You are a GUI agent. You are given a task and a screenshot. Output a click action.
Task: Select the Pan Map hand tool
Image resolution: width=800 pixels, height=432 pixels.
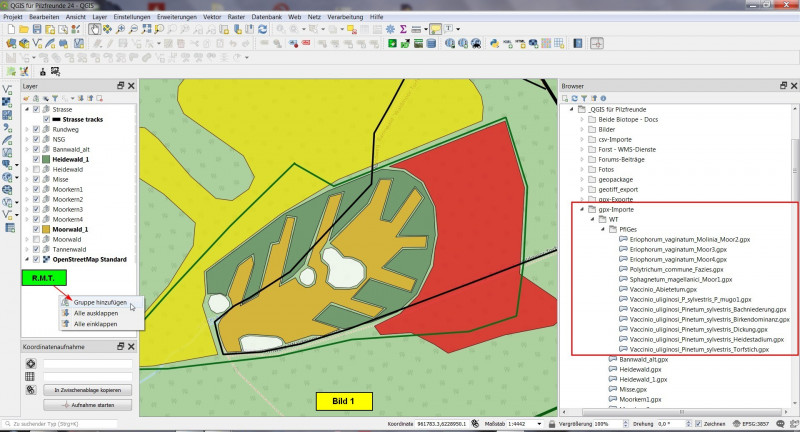pos(93,30)
